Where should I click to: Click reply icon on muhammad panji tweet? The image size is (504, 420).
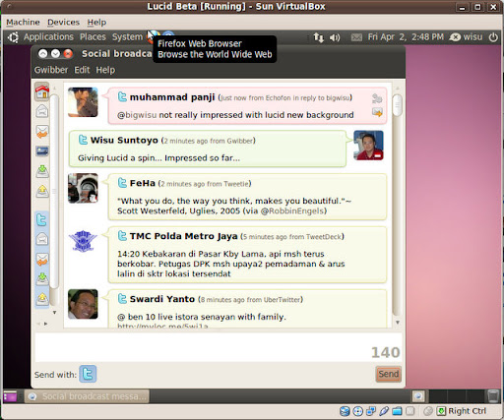pos(377,98)
